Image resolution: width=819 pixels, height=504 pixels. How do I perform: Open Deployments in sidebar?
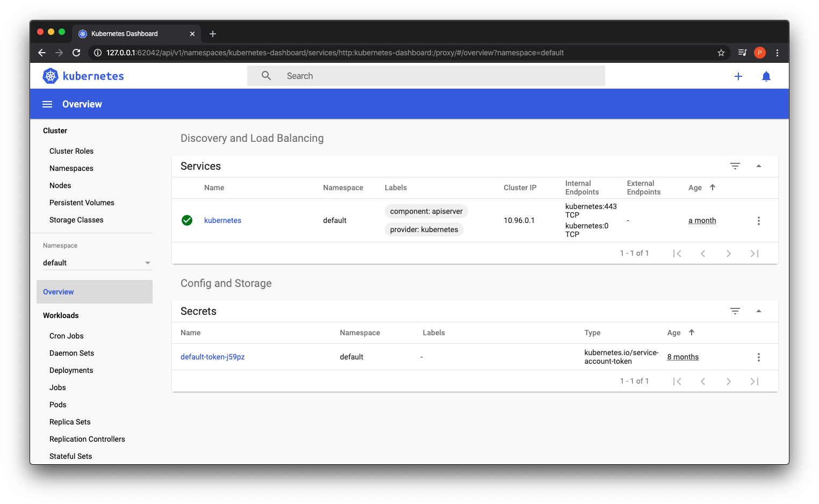click(x=71, y=370)
